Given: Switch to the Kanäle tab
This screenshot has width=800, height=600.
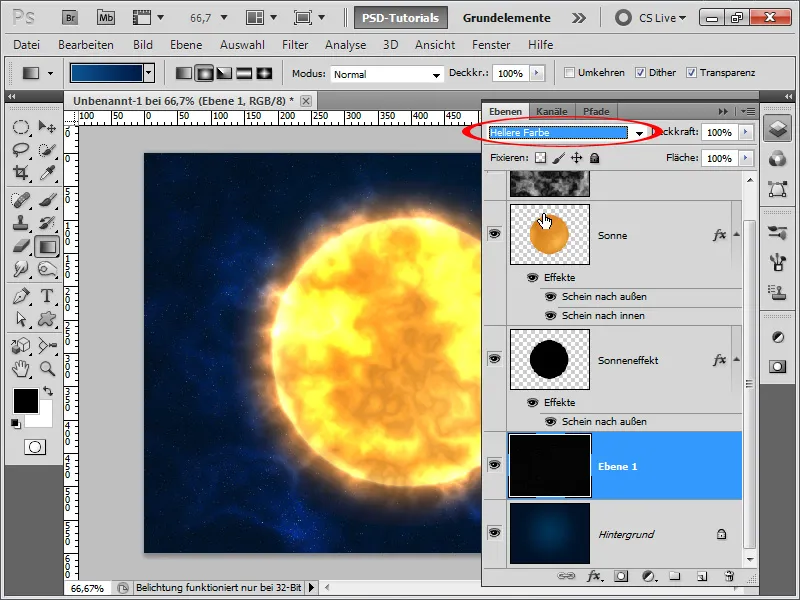Looking at the screenshot, I should [x=552, y=111].
